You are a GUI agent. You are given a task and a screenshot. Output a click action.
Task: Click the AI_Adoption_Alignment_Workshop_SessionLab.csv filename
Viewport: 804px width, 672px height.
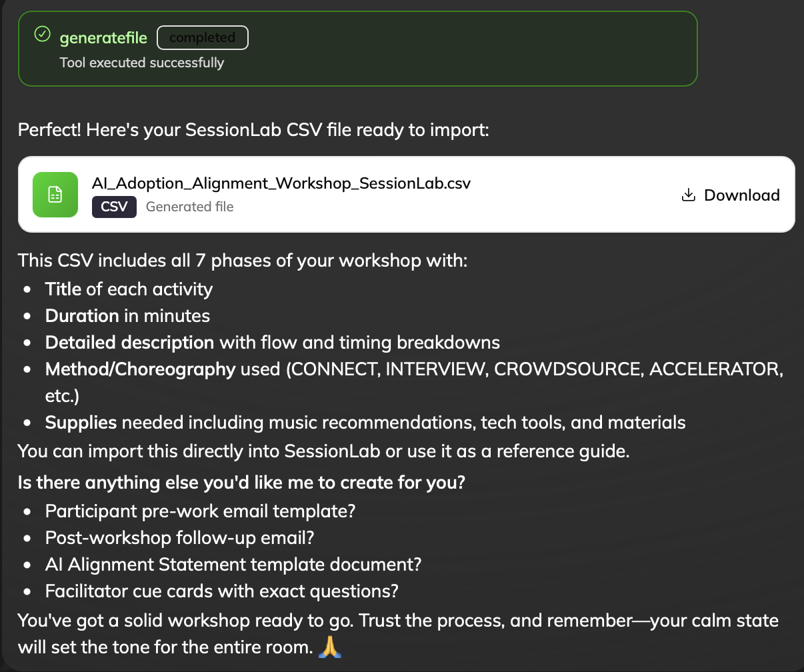coord(282,183)
